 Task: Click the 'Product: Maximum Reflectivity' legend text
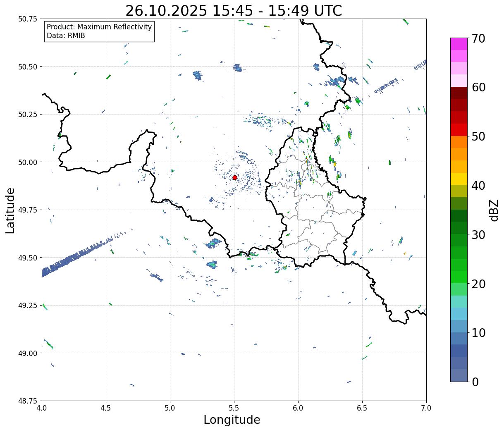click(x=99, y=27)
